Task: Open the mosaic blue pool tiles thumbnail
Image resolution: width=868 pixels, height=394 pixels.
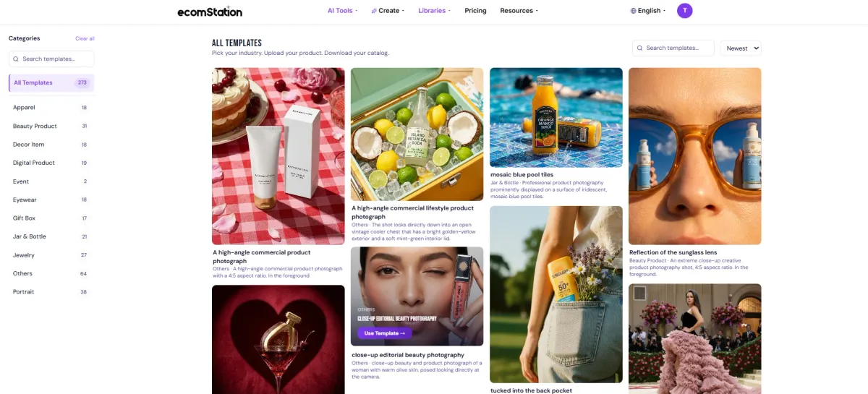Action: point(556,118)
